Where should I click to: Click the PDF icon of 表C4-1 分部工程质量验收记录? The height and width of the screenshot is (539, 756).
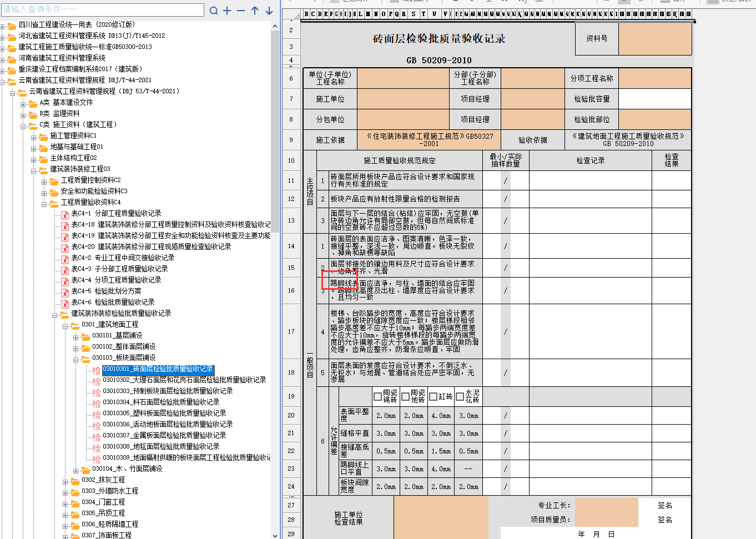click(65, 214)
